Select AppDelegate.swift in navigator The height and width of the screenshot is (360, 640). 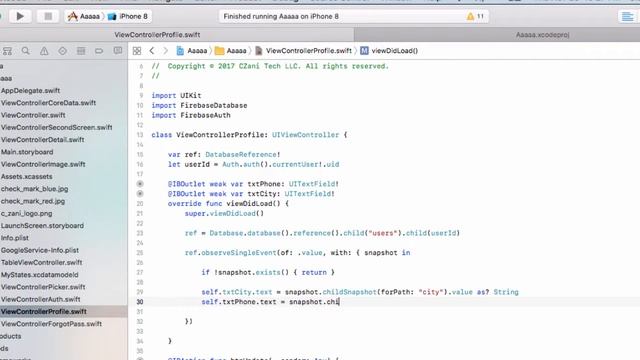30,91
